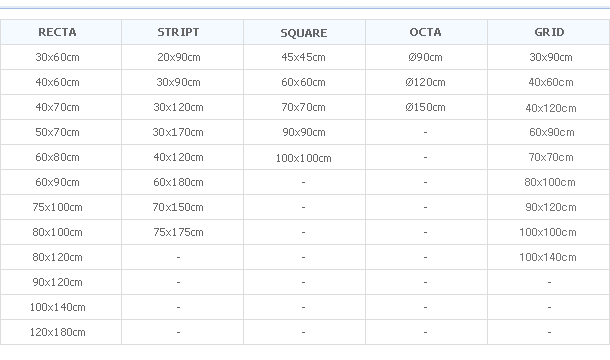Click the 90x120cm cell in GRID

[x=549, y=207]
